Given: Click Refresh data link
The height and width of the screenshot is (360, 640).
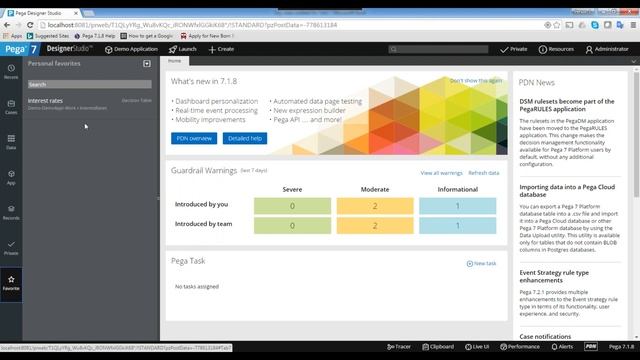Looking at the screenshot, I should [484, 173].
